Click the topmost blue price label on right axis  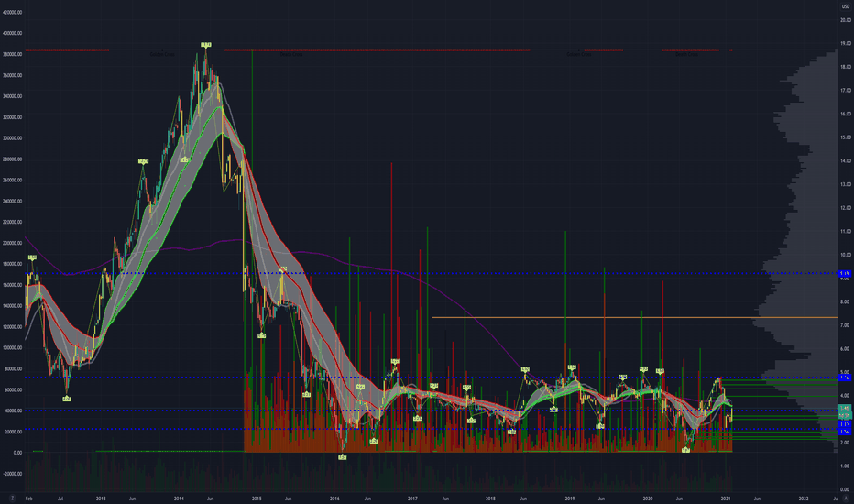click(845, 273)
